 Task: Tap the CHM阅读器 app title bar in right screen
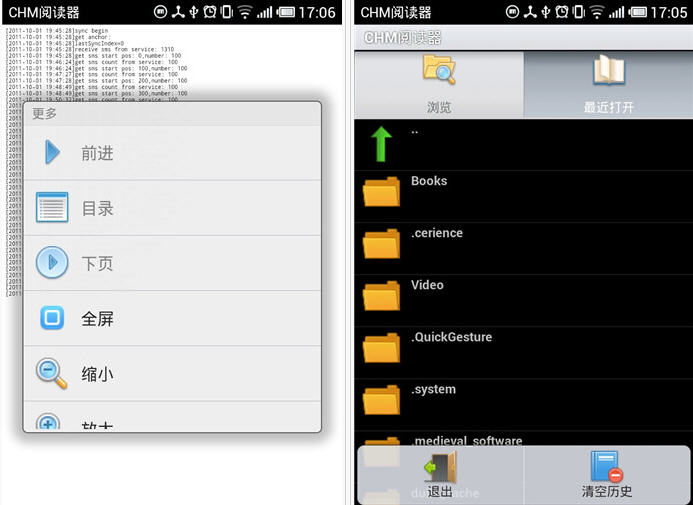524,38
